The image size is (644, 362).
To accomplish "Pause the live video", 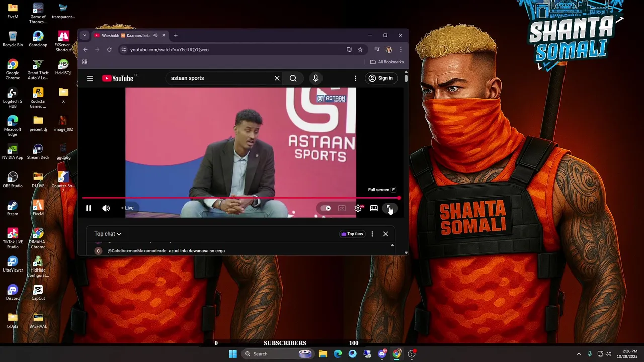I will point(89,208).
